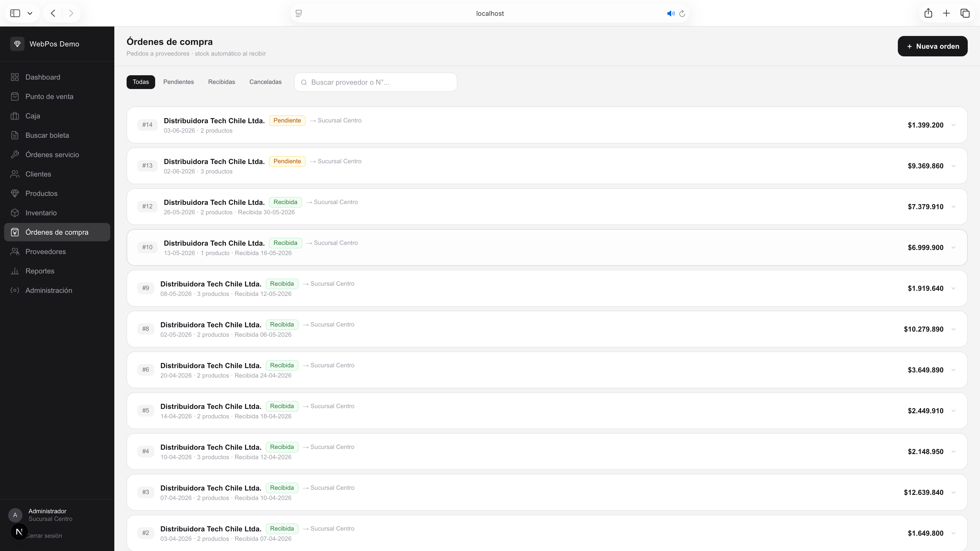The image size is (980, 551).
Task: Click the Clientes people icon
Action: click(x=15, y=174)
